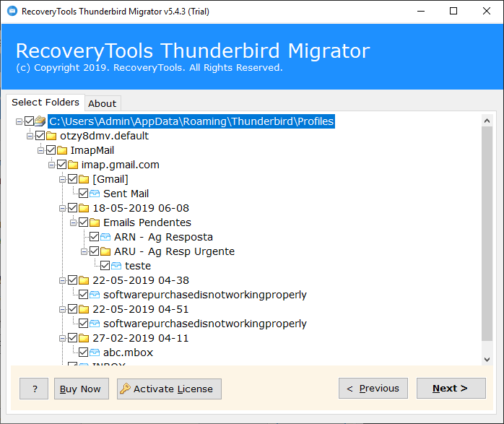Maximize the Thunderbird Migrator window
Image resolution: width=504 pixels, height=424 pixels.
tap(453, 12)
